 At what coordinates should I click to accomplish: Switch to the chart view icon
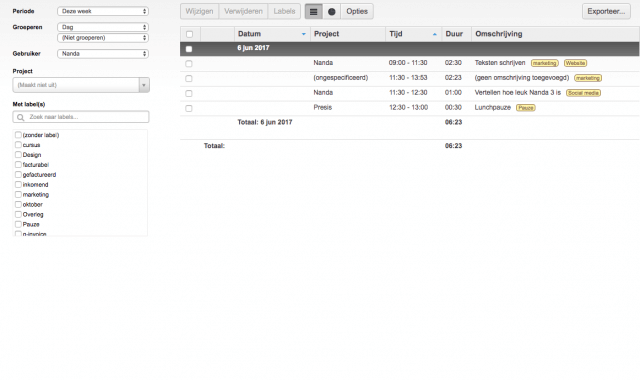pos(332,11)
